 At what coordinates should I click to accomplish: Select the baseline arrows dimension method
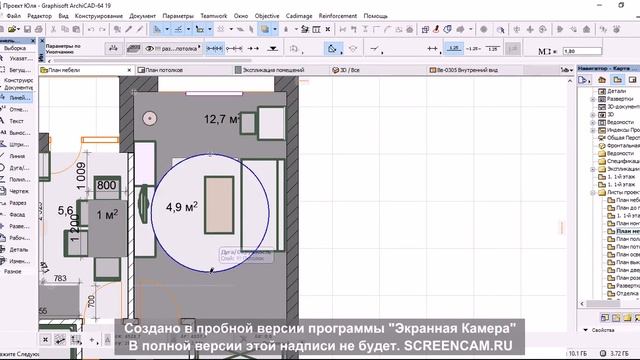click(x=253, y=49)
